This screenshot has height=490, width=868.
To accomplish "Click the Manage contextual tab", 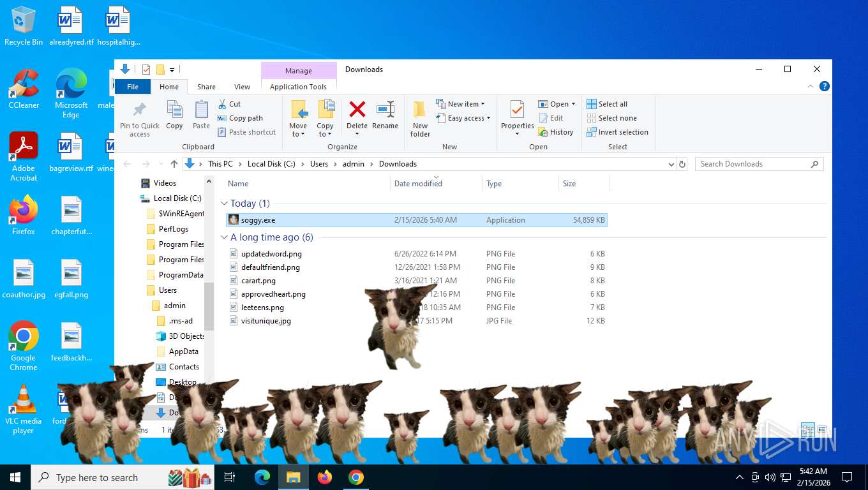I will point(299,71).
